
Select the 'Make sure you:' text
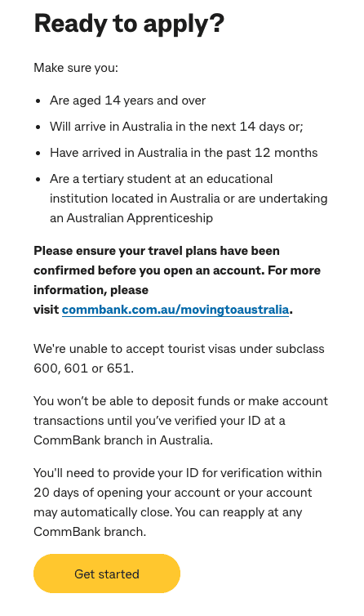[x=76, y=68]
